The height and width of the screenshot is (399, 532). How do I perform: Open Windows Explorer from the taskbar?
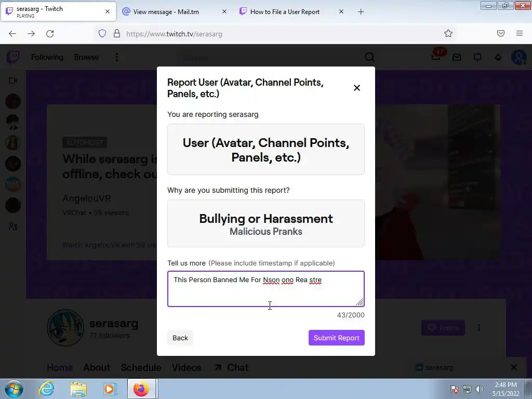pyautogui.click(x=78, y=389)
